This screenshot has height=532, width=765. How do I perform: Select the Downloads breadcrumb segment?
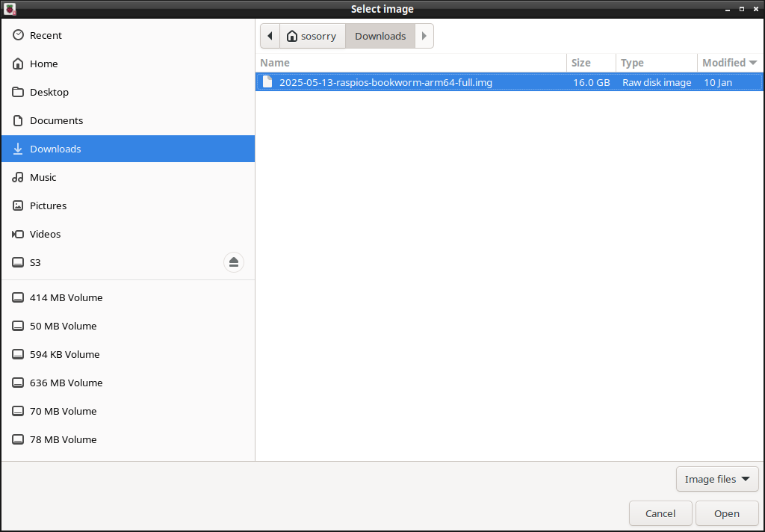pos(380,36)
